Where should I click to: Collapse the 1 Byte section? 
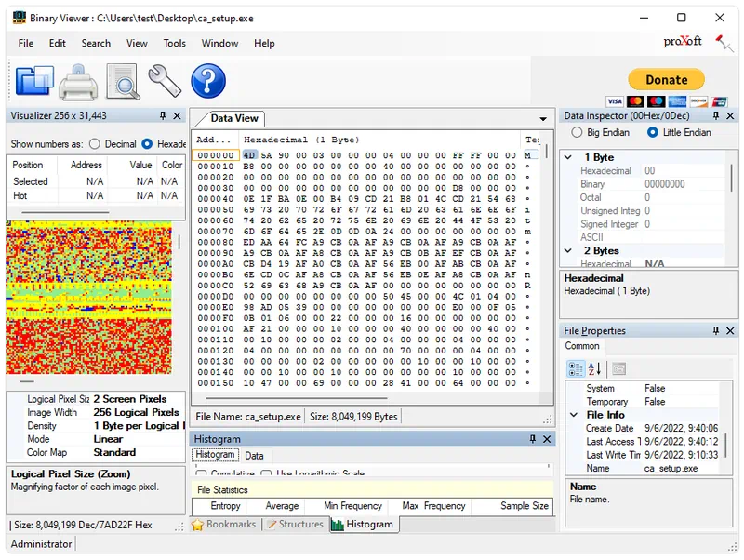tap(568, 158)
